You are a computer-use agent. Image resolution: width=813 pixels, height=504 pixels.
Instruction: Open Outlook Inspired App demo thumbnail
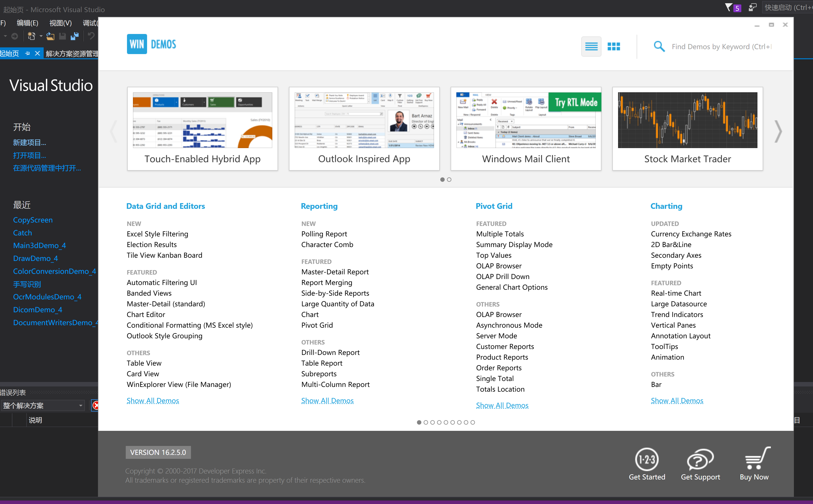364,129
